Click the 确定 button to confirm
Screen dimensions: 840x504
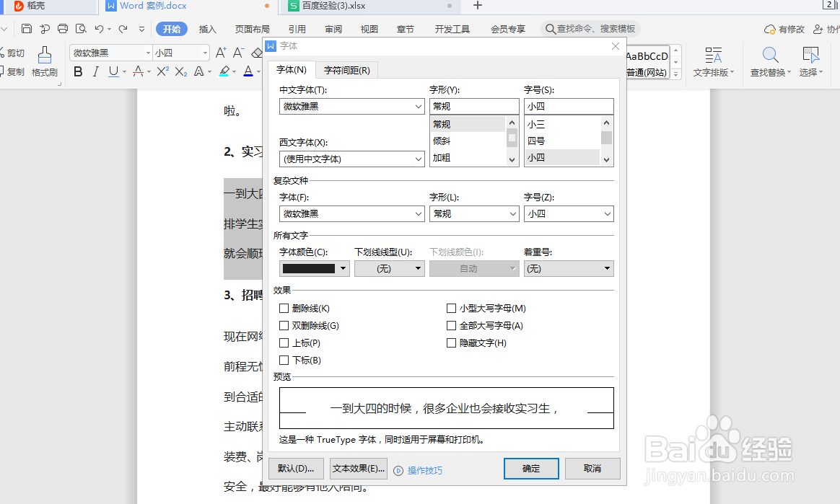(x=531, y=469)
